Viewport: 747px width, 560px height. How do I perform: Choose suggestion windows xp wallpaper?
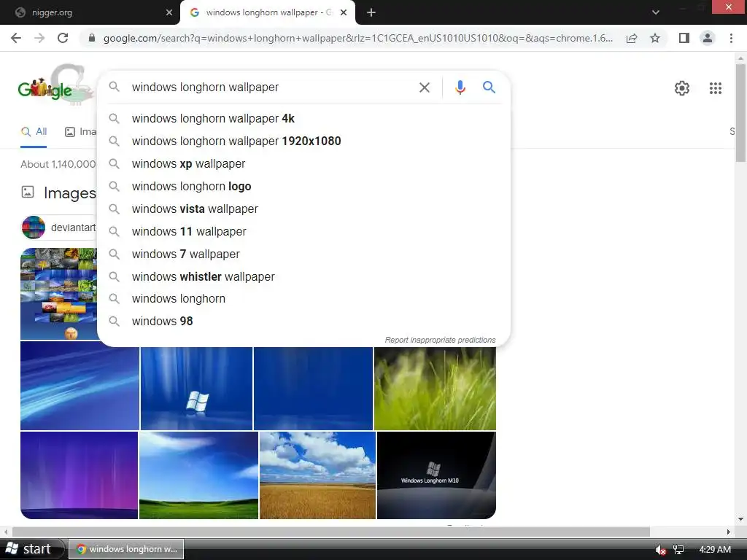coord(303,164)
